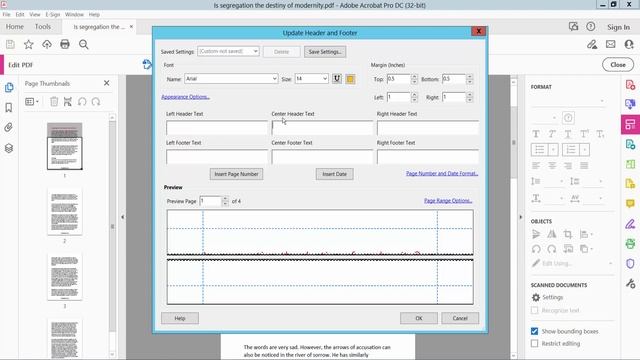The width and height of the screenshot is (640, 360).
Task: Open the Window menu
Action: coord(74,14)
